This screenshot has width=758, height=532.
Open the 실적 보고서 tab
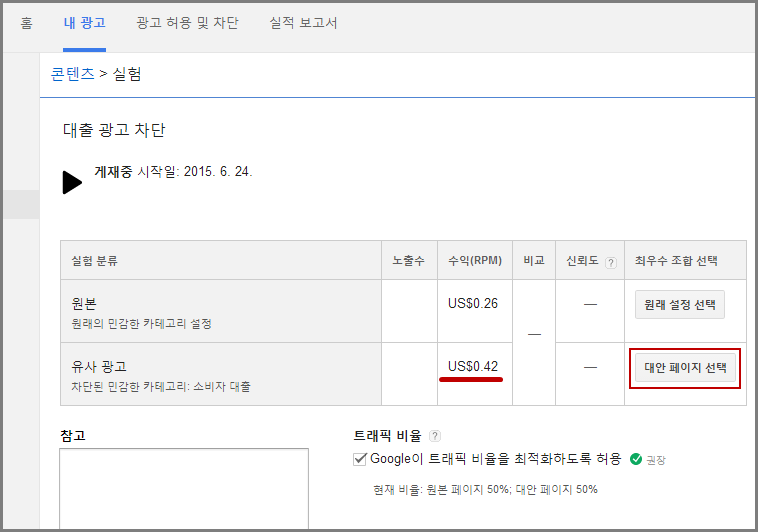coord(303,23)
